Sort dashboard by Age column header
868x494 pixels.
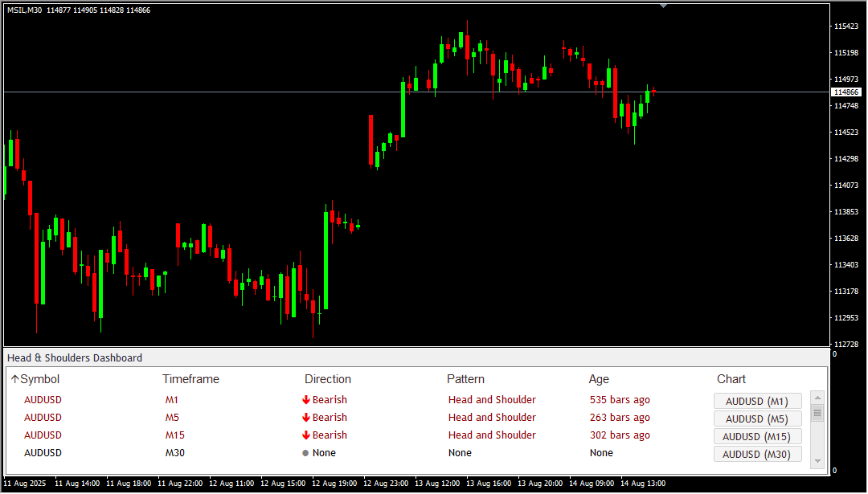click(599, 379)
